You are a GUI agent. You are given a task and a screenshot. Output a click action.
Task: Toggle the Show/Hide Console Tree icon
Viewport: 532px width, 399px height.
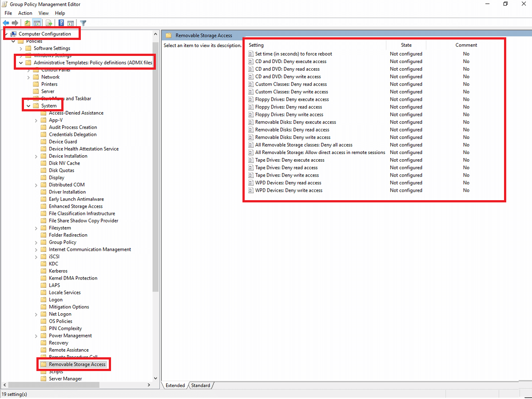pyautogui.click(x=37, y=23)
